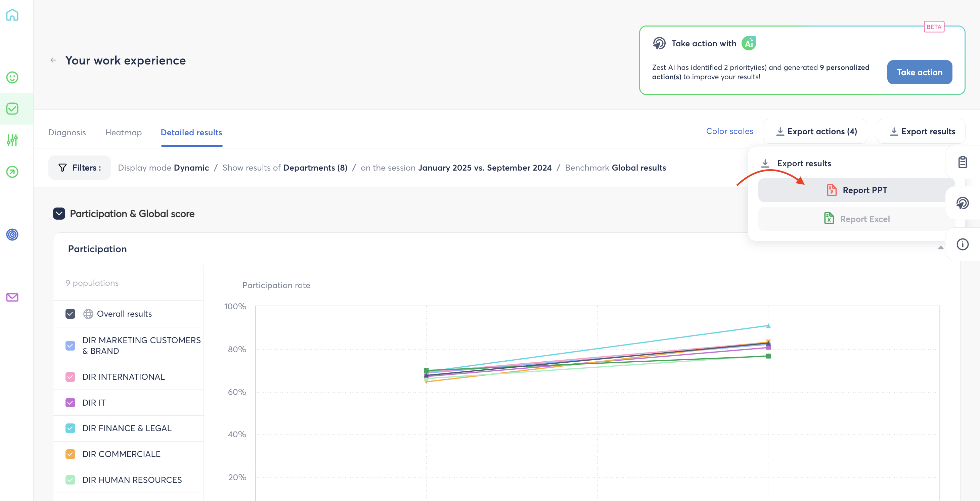Toggle DIR FINANCE & LEGAL checkbox

(71, 428)
